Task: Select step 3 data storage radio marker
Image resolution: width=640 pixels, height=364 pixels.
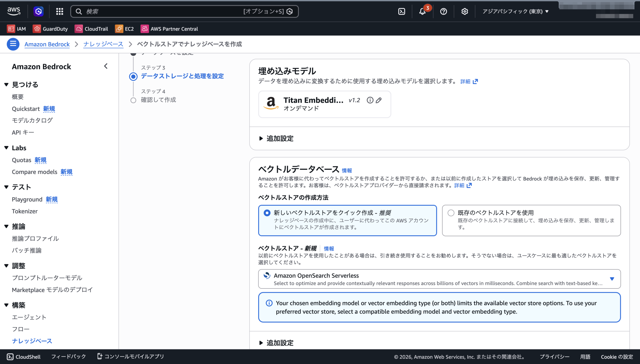Action: pyautogui.click(x=133, y=76)
